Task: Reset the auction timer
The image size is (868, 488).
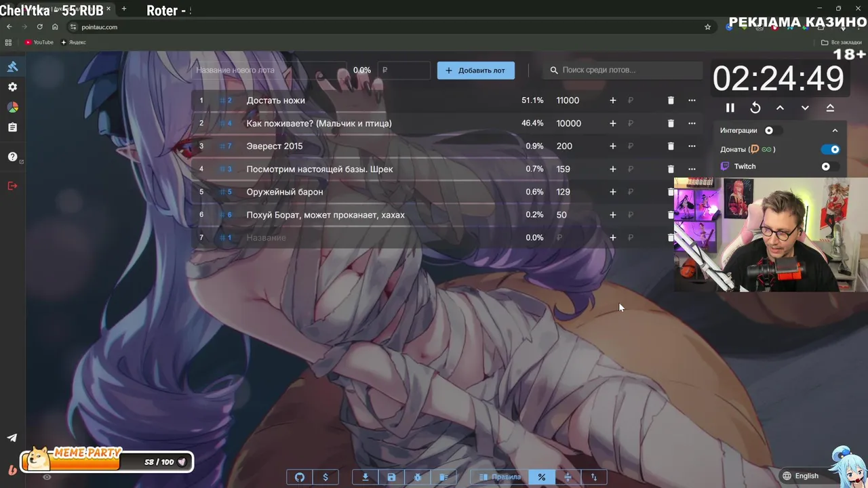Action: (755, 108)
